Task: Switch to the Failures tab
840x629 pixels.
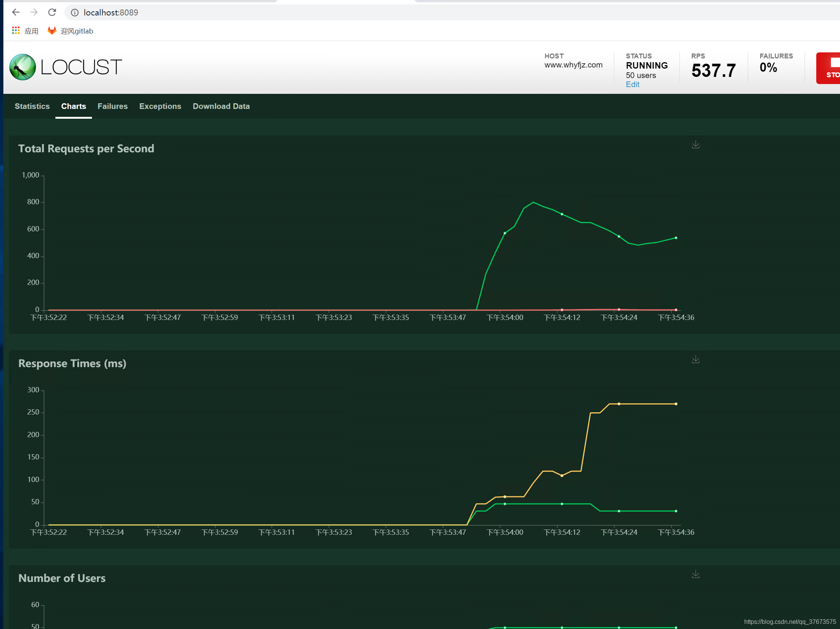Action: pyautogui.click(x=112, y=106)
